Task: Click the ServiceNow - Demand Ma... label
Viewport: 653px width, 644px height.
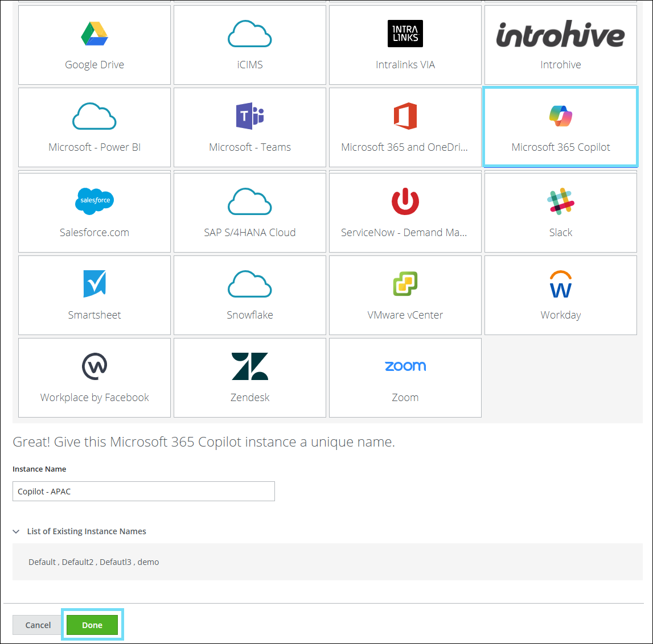Action: [404, 232]
